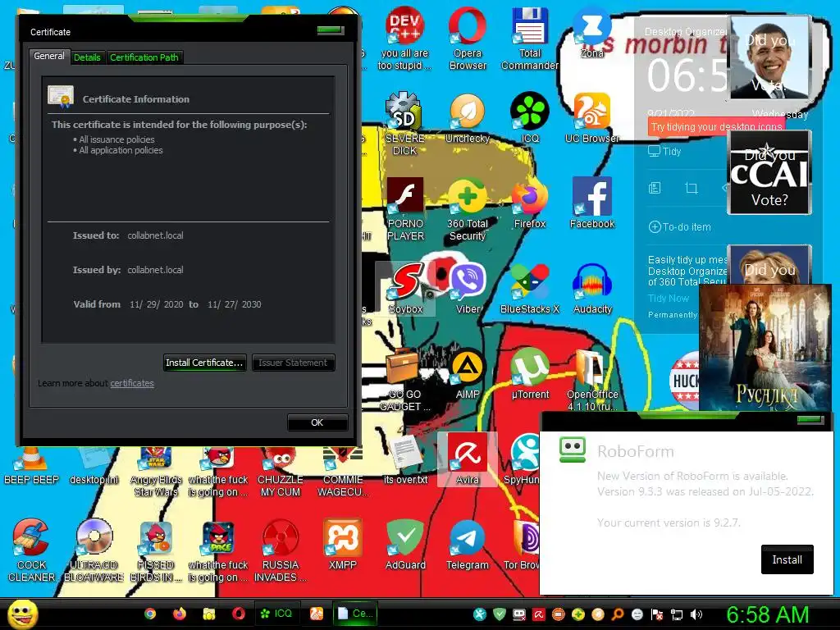Click the Tidy Now link

668,298
